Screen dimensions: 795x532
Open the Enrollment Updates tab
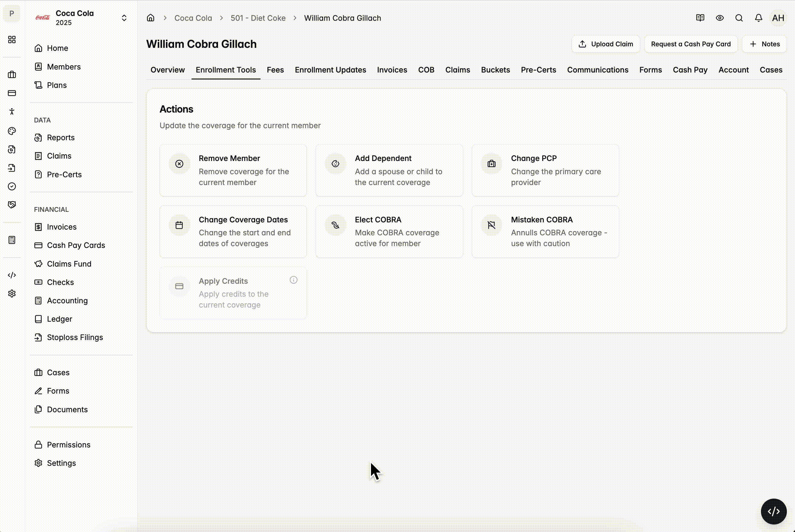tap(330, 70)
